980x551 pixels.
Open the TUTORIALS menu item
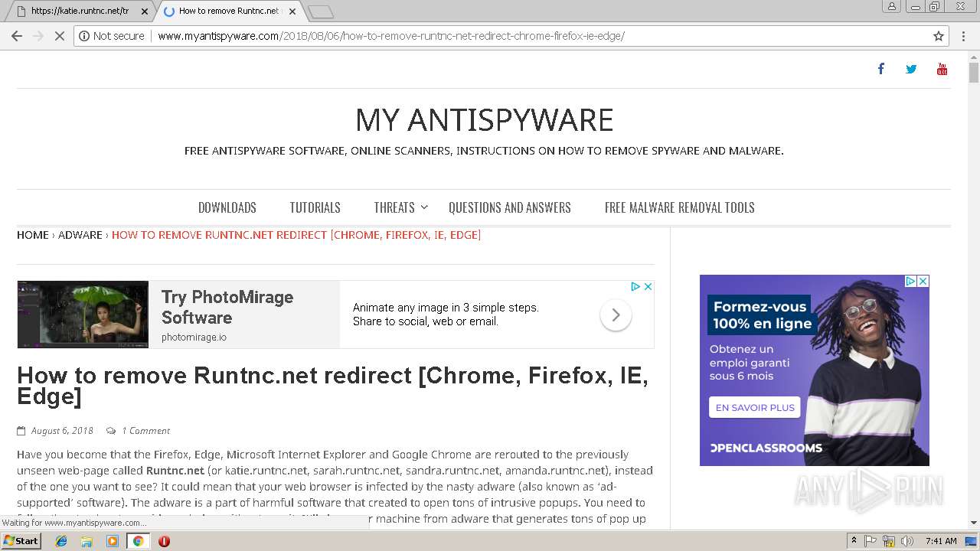click(x=315, y=207)
